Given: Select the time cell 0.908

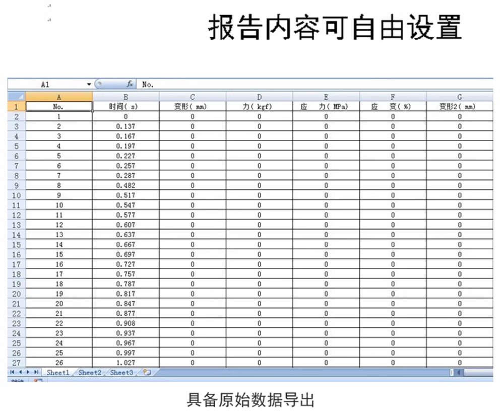Looking at the screenshot, I should click(125, 323).
